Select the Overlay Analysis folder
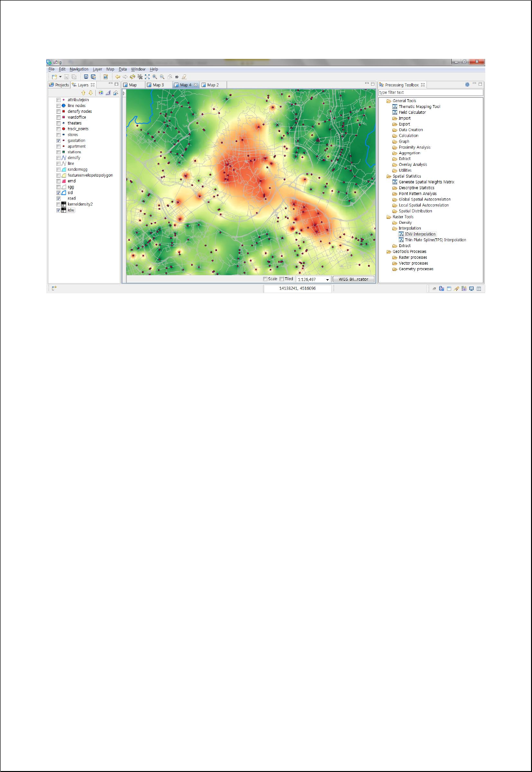 413,164
